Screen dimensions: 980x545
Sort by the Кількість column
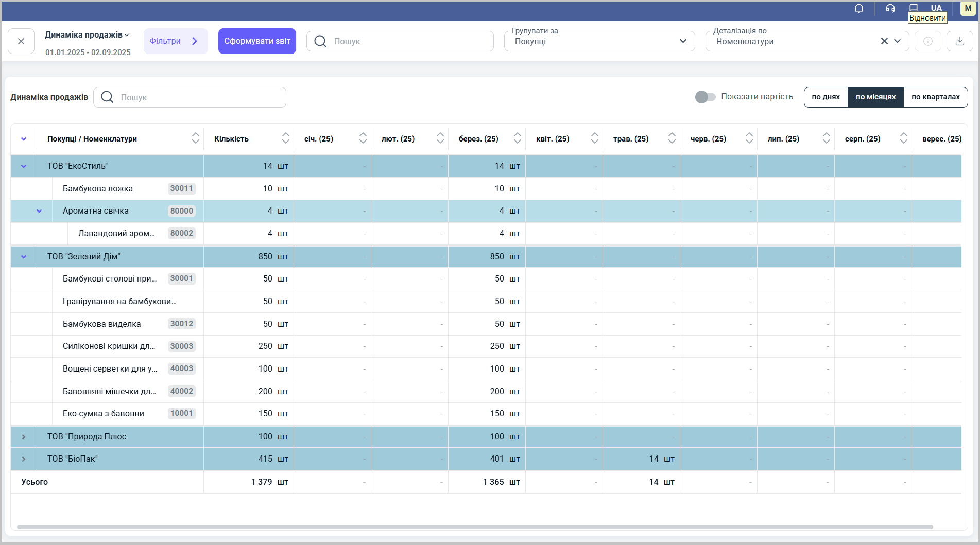click(x=285, y=138)
